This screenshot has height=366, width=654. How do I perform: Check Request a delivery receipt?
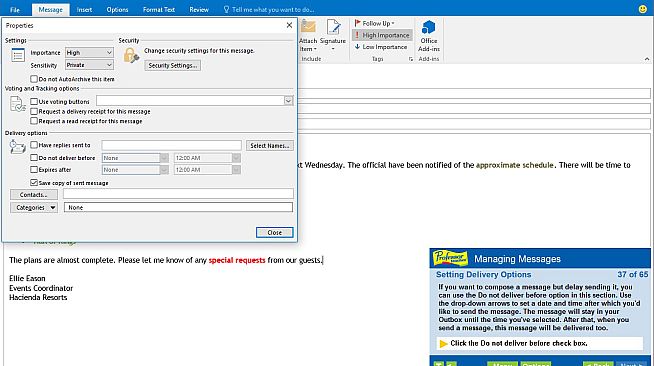coord(34,111)
